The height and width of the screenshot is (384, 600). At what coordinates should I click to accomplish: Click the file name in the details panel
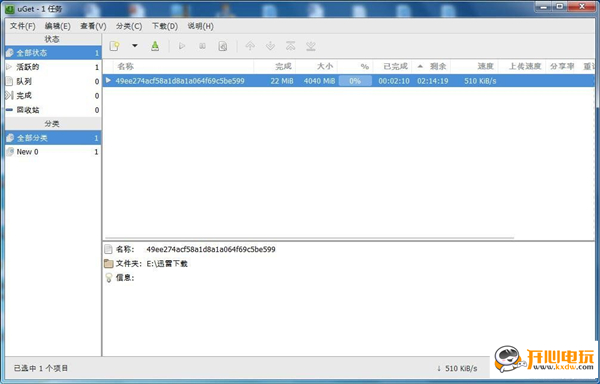[x=211, y=249]
